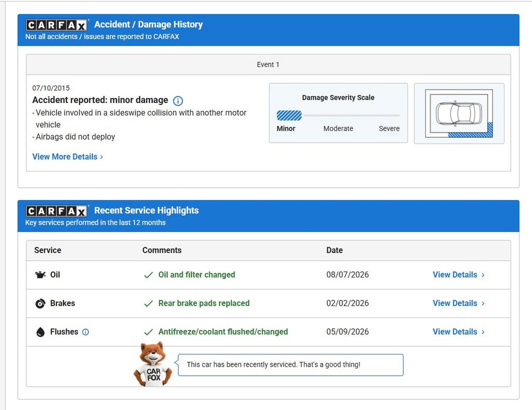The width and height of the screenshot is (532, 410).
Task: Click the 08/07/2026 service date
Action: 348,274
